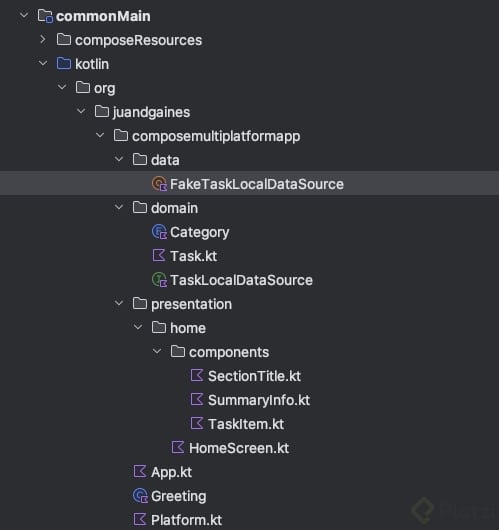
Task: Select TaskItem.kt file
Action: coord(237,424)
